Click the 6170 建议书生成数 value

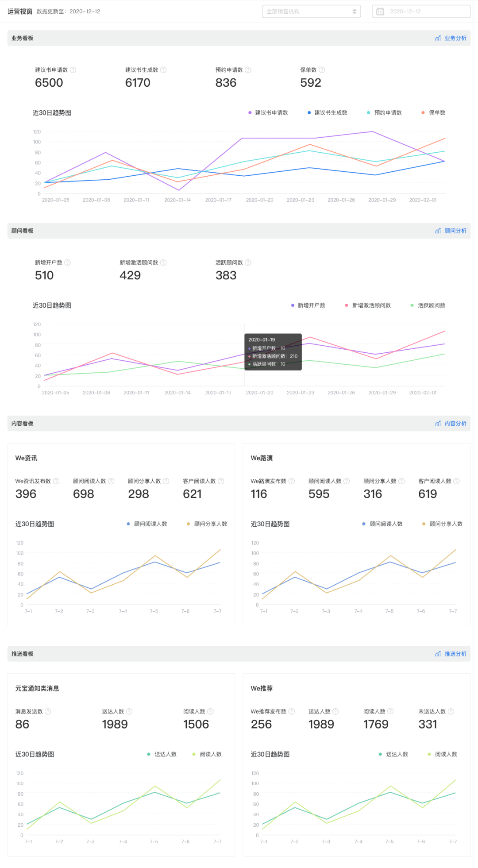point(138,83)
